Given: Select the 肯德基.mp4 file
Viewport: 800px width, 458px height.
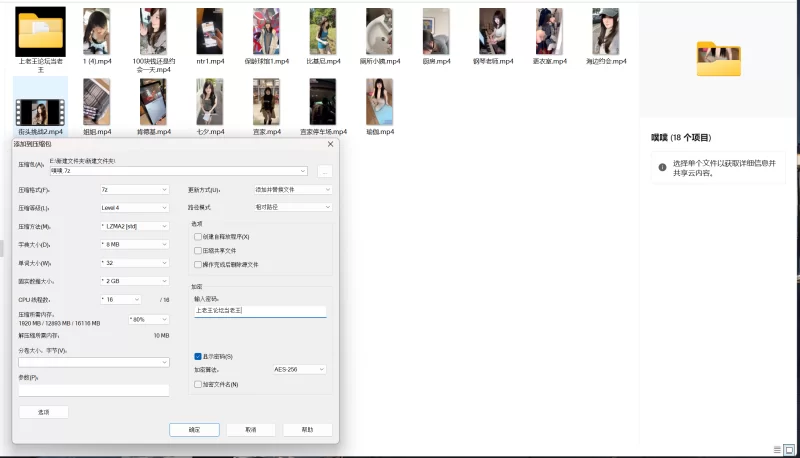Looking at the screenshot, I should [153, 102].
